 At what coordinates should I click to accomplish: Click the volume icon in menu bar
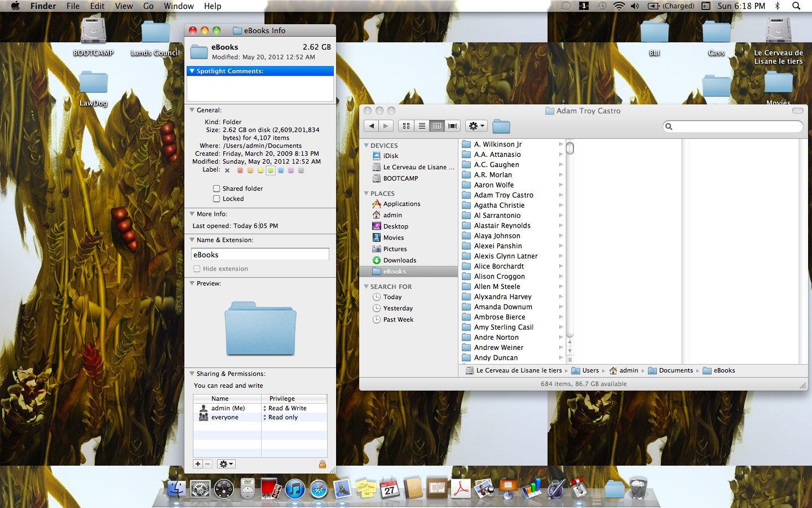click(x=635, y=6)
